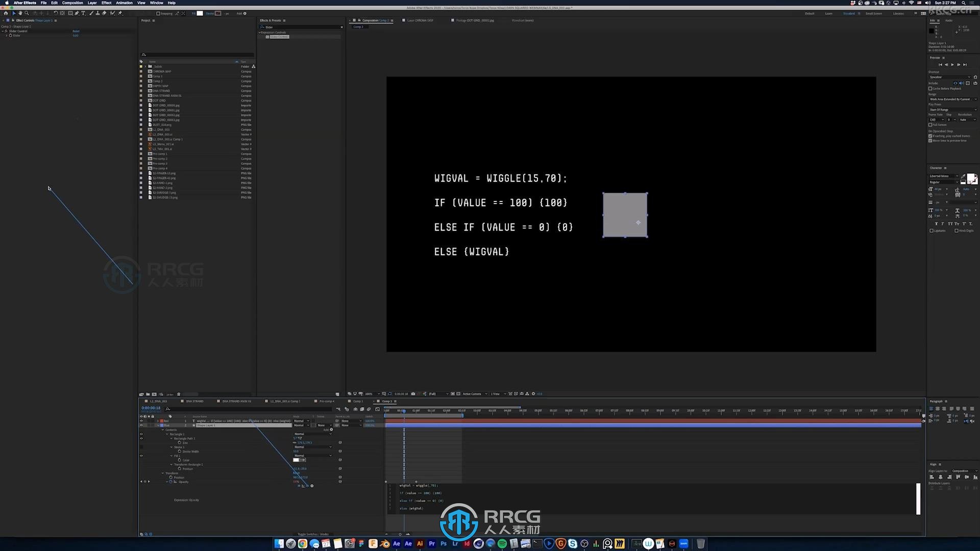The image size is (980, 551).
Task: Open Illustrator from the dock
Action: [x=420, y=544]
